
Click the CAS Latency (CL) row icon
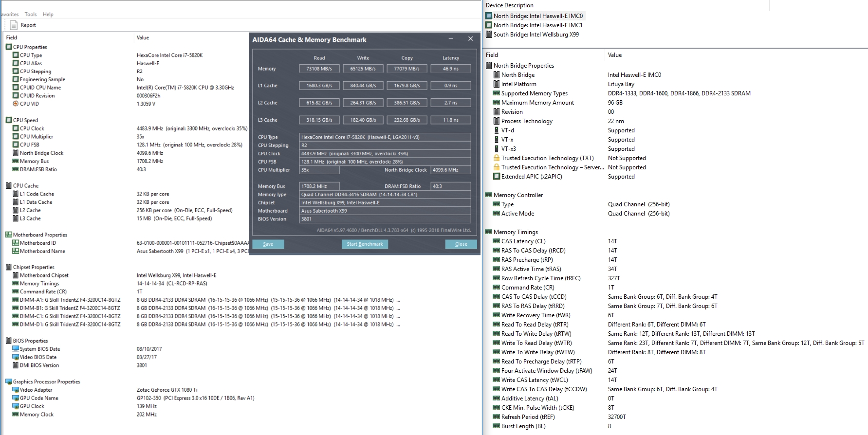click(497, 241)
